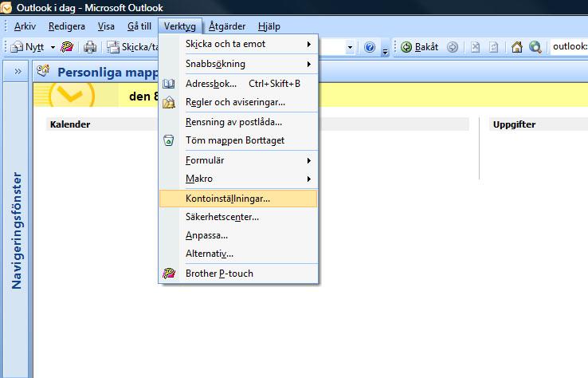Open the Visa menu

click(x=106, y=26)
